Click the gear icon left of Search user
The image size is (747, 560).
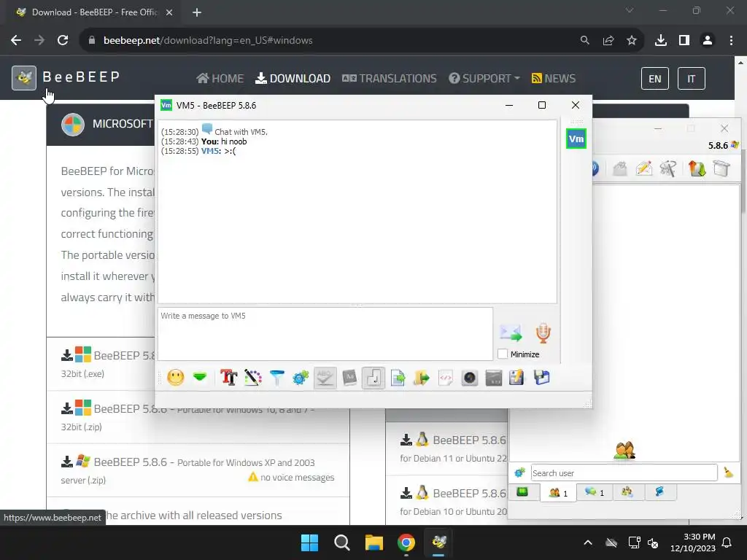point(519,472)
